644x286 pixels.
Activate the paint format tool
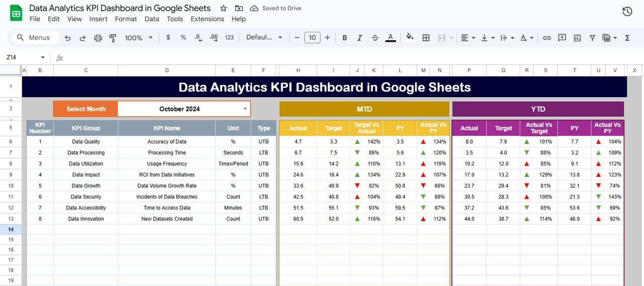click(x=113, y=38)
